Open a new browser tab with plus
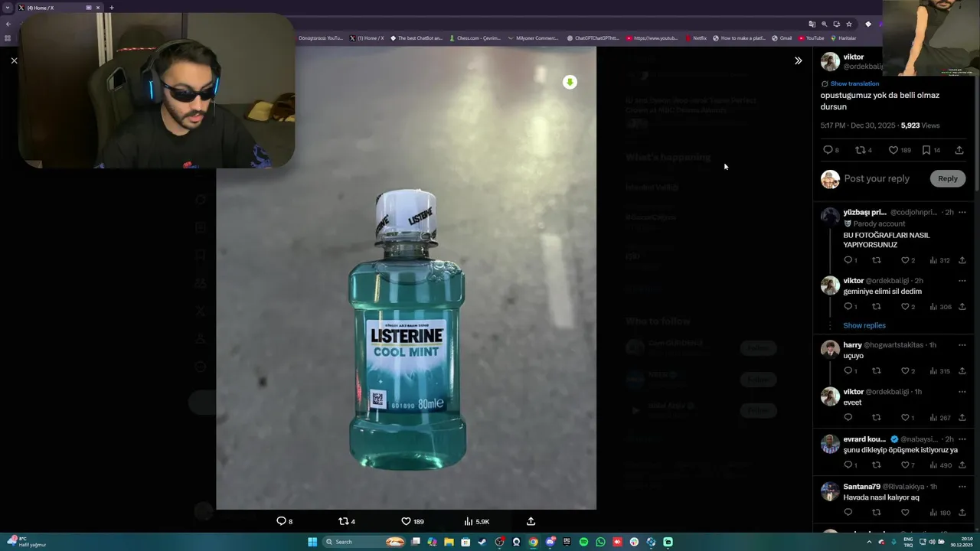Viewport: 980px width, 551px height. (111, 8)
